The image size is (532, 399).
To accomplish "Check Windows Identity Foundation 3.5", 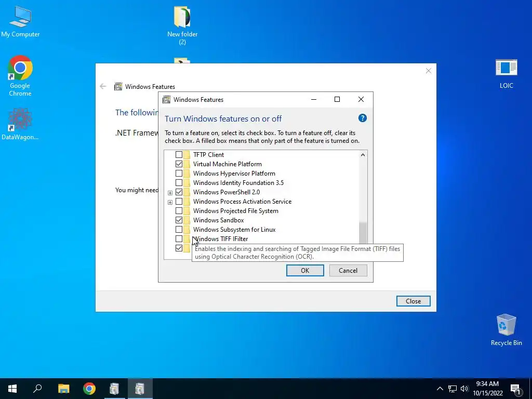I will tap(179, 182).
